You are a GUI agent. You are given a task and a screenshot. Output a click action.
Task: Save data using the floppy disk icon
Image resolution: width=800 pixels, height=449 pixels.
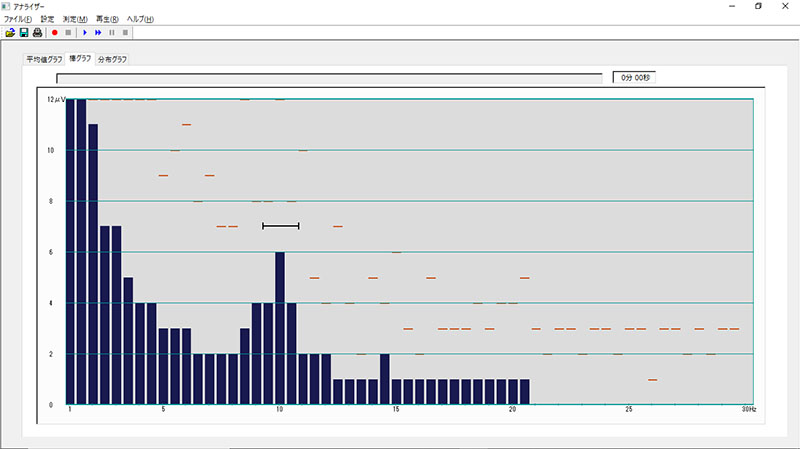coord(23,33)
